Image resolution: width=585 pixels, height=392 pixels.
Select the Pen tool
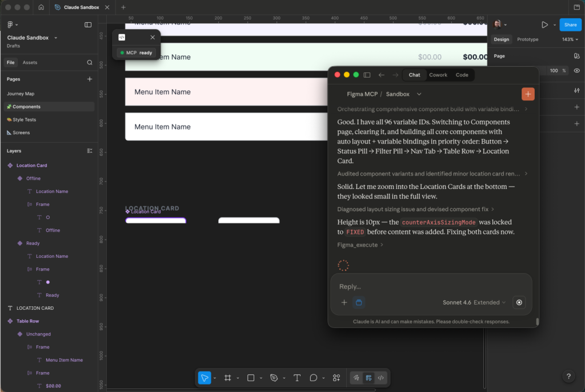pos(273,378)
